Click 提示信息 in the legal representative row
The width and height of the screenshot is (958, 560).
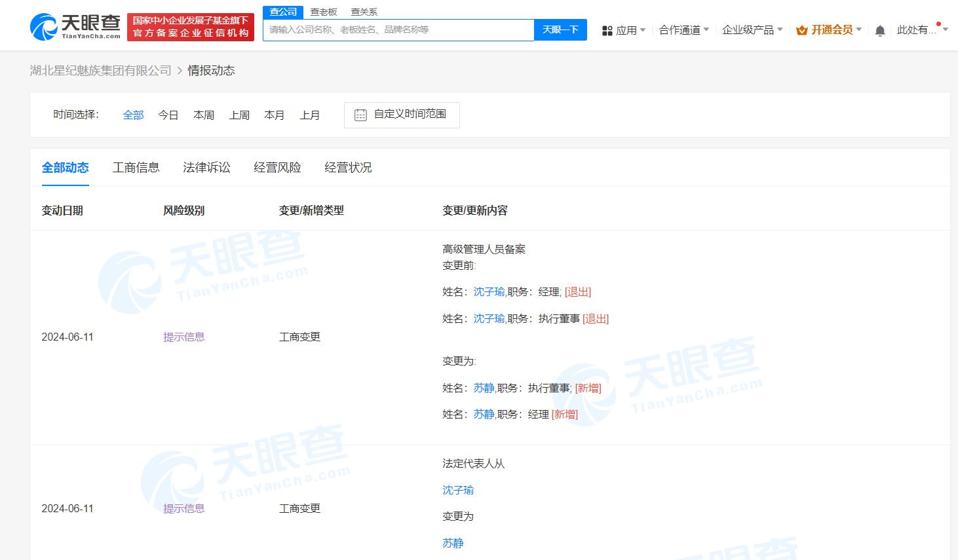tap(184, 508)
